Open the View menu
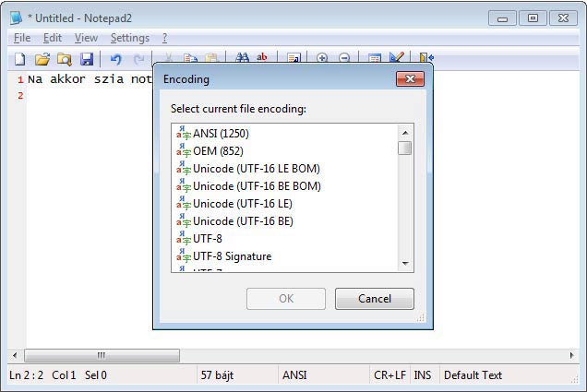This screenshot has height=392, width=587. [86, 38]
